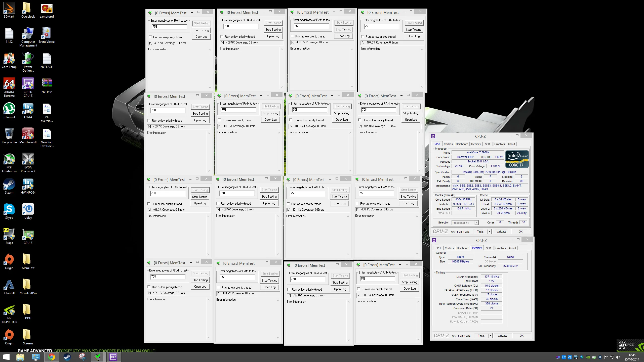
Task: Select SPD tab in CPU-Z Memory window
Action: tap(489, 248)
